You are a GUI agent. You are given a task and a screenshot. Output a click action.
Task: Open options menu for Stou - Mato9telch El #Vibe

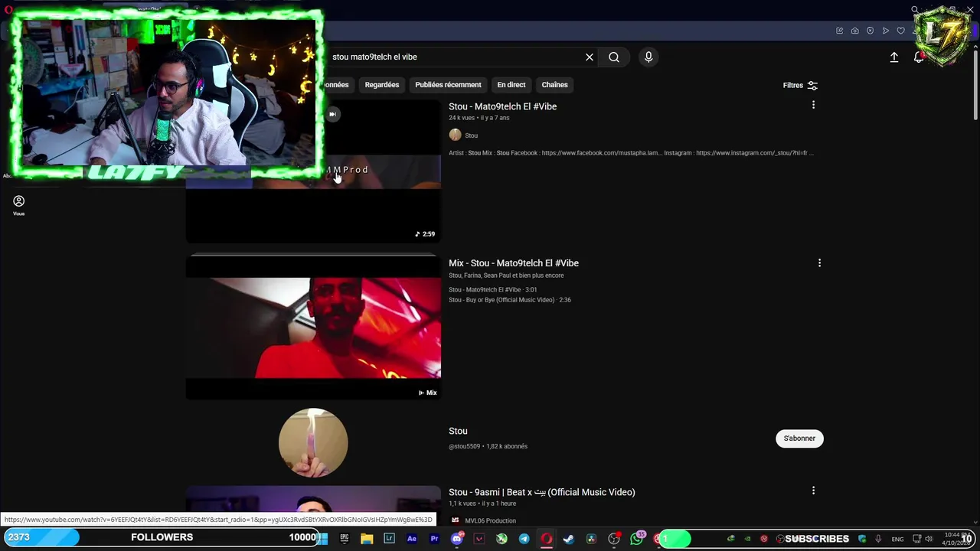[x=813, y=105]
